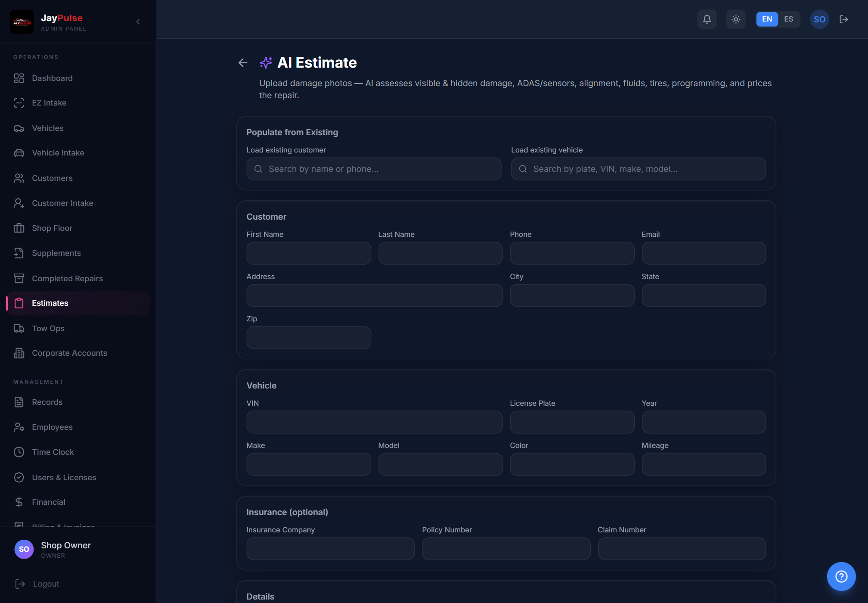Open Supplements link
This screenshot has width=868, height=603.
click(x=78, y=253)
